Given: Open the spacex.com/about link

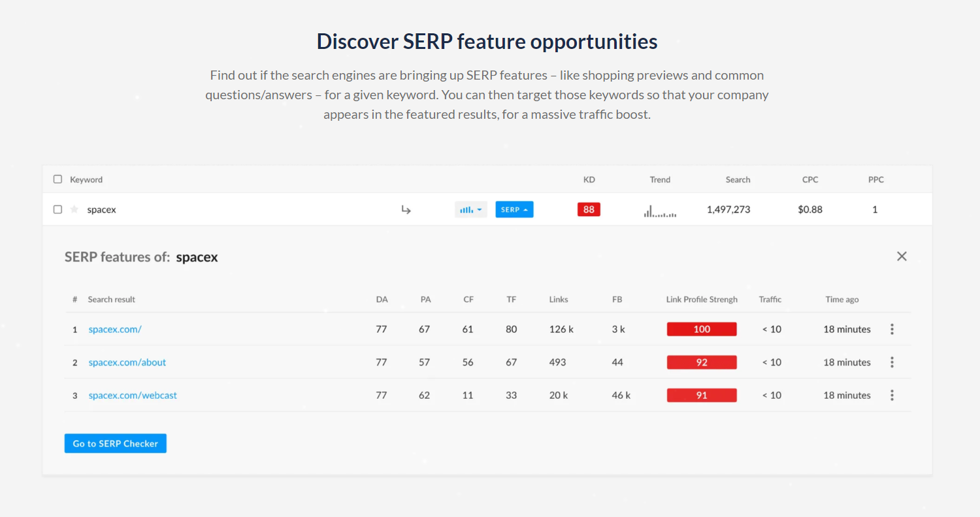Looking at the screenshot, I should [127, 362].
